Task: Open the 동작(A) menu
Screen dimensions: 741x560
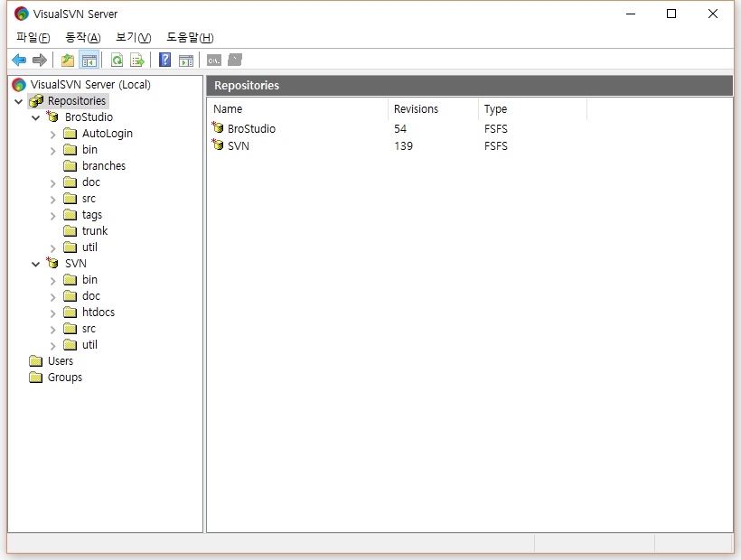Action: click(x=83, y=37)
